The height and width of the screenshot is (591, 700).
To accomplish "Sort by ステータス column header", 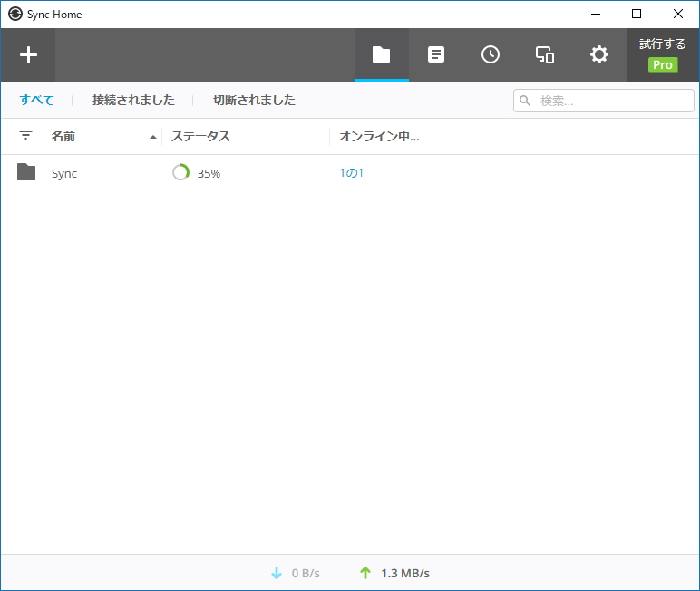I will coord(201,136).
